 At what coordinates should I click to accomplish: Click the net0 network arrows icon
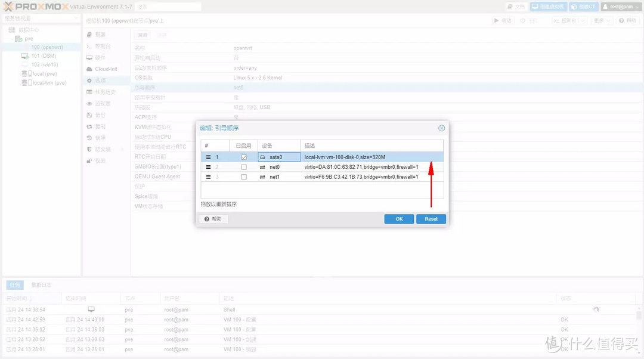point(262,167)
